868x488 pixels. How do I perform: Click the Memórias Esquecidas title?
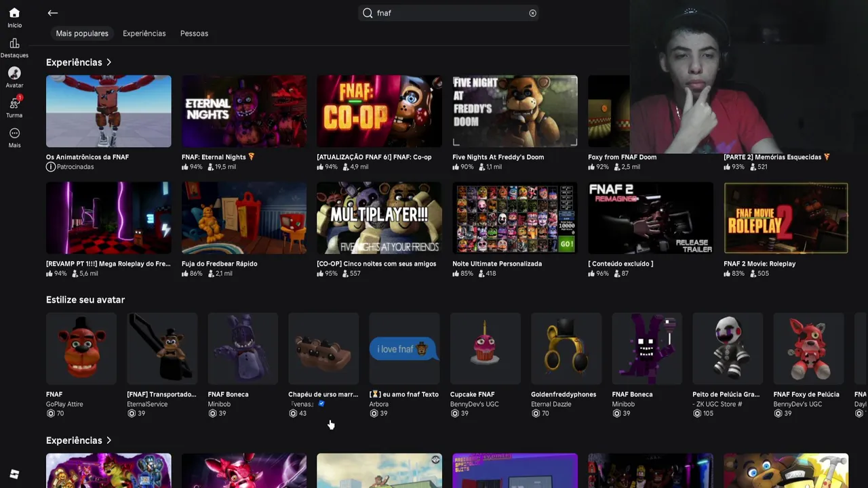point(776,157)
